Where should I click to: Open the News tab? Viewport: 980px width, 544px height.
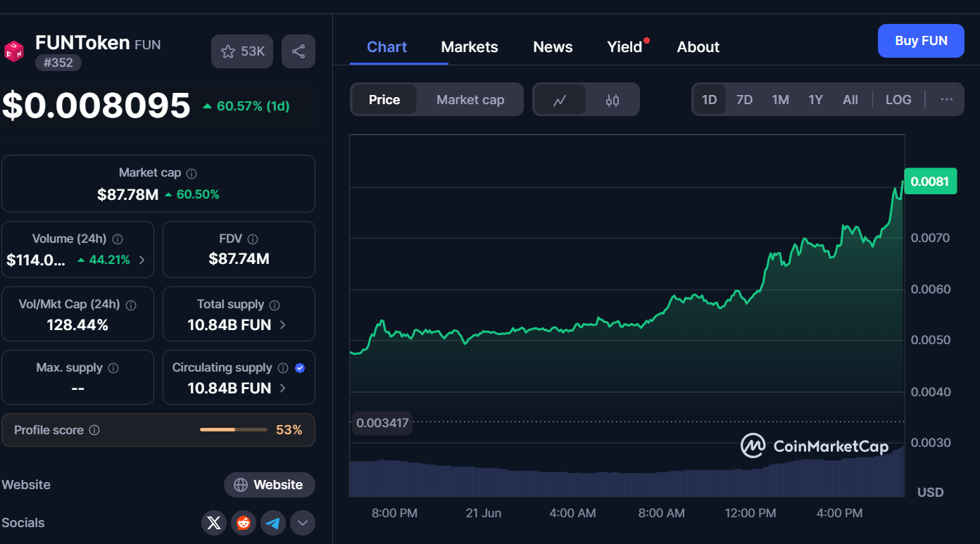click(x=553, y=47)
